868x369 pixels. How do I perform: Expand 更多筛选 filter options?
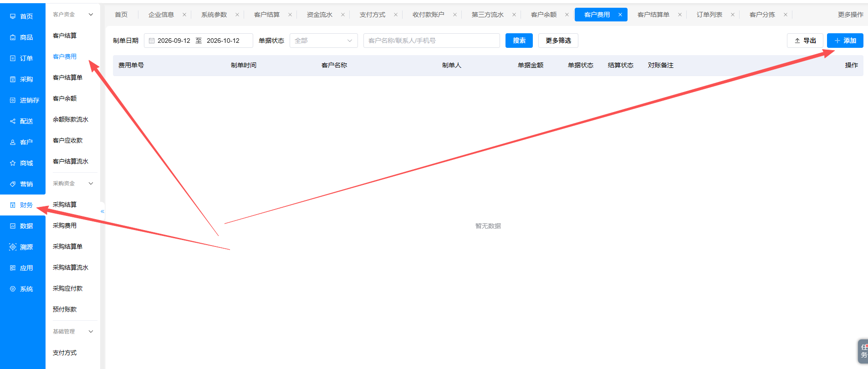(558, 41)
